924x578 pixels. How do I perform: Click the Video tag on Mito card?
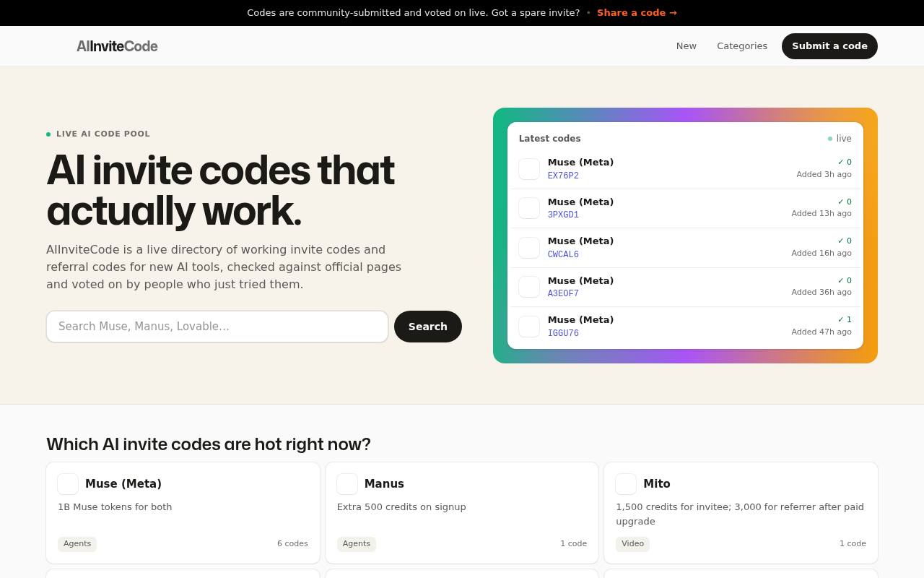pos(632,544)
